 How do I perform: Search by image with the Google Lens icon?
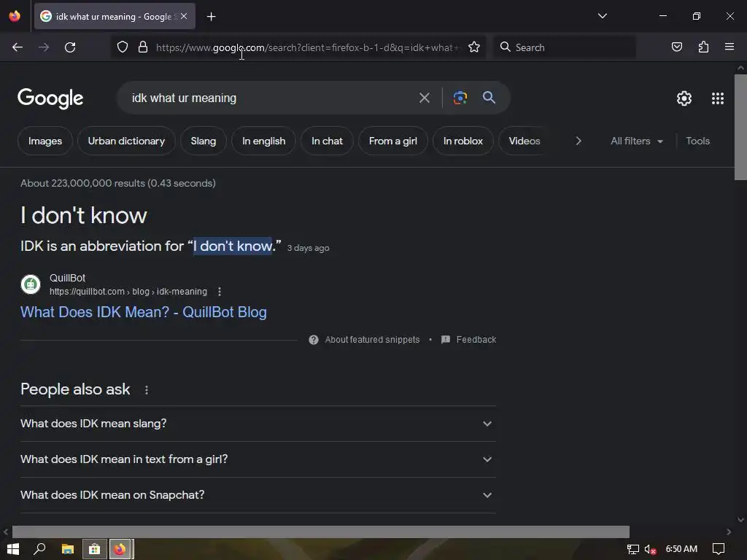460,98
